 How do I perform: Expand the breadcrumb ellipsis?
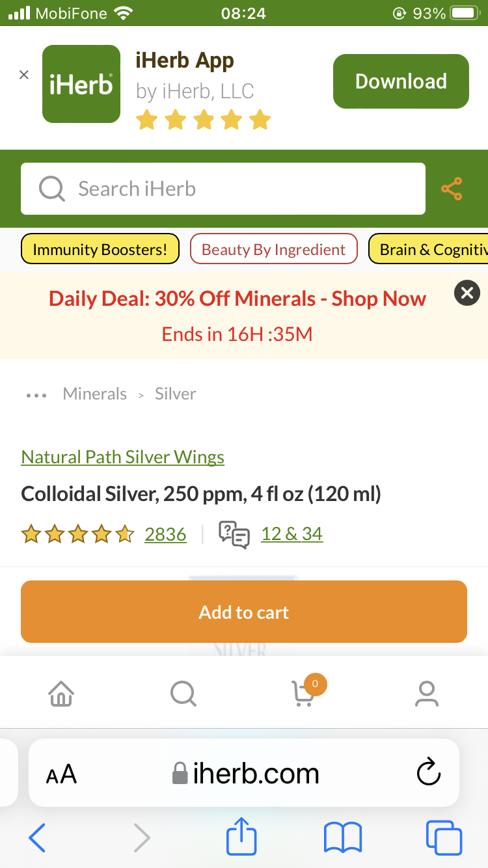[x=36, y=395]
